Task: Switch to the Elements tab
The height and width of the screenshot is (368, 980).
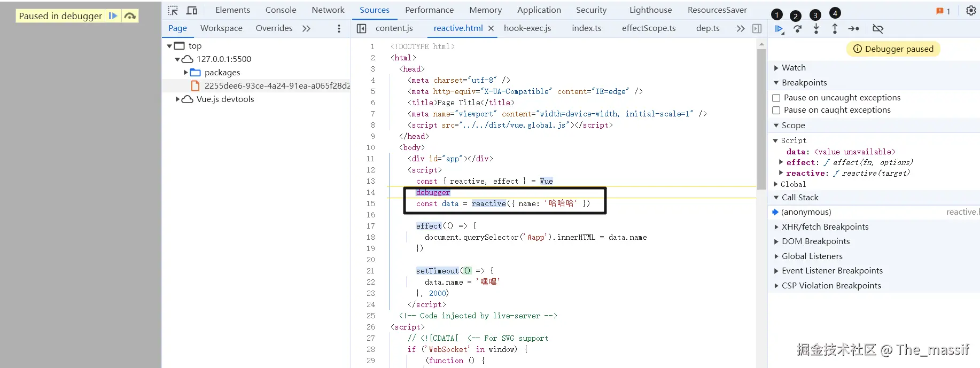Action: (232, 10)
